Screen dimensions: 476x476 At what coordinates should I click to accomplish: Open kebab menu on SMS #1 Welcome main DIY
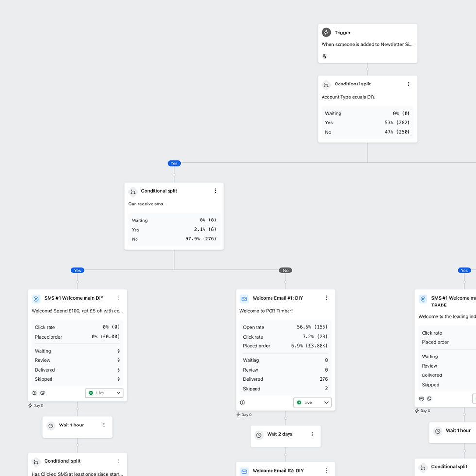tap(119, 298)
